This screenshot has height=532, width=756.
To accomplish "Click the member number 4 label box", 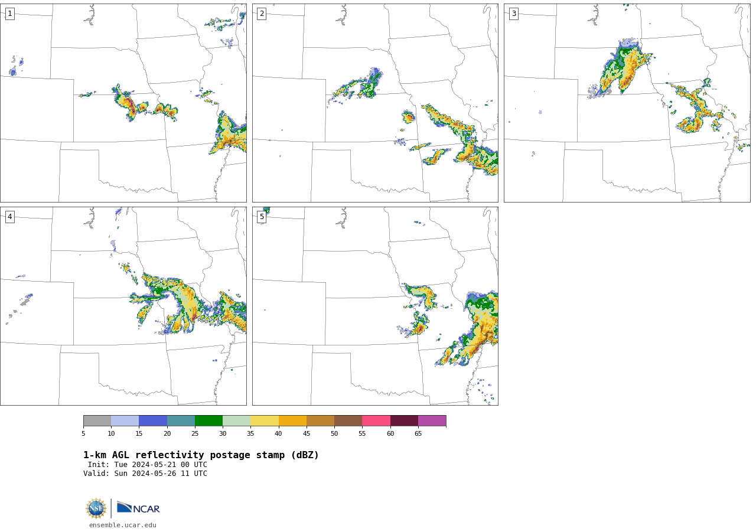I will tap(9, 217).
